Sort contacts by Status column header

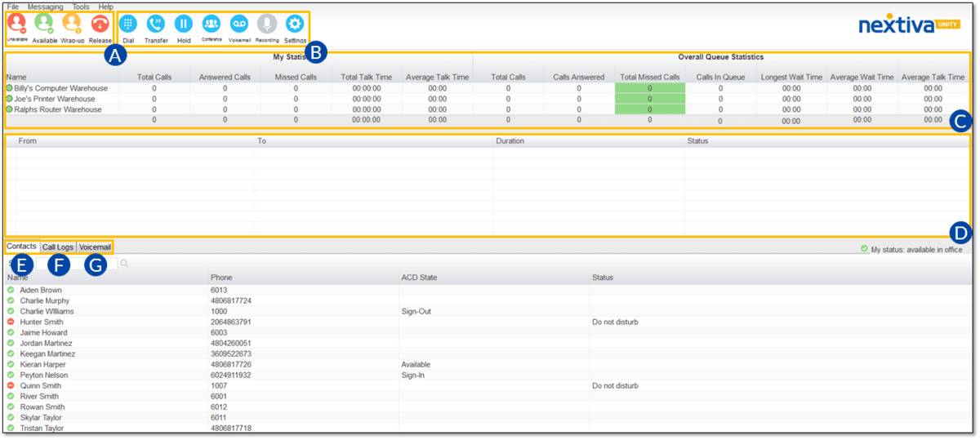click(603, 278)
